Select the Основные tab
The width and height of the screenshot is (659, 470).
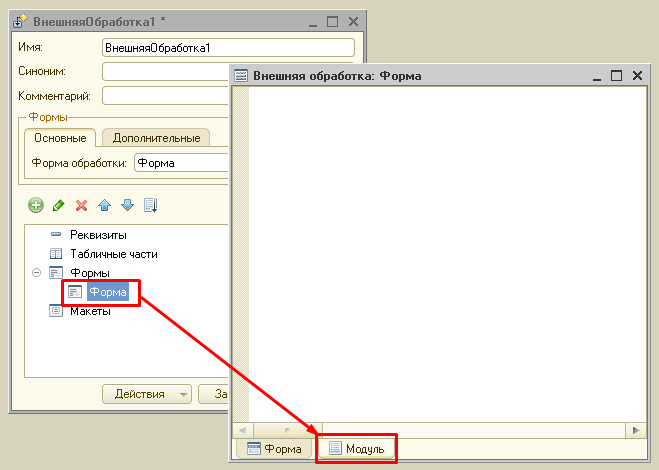60,138
